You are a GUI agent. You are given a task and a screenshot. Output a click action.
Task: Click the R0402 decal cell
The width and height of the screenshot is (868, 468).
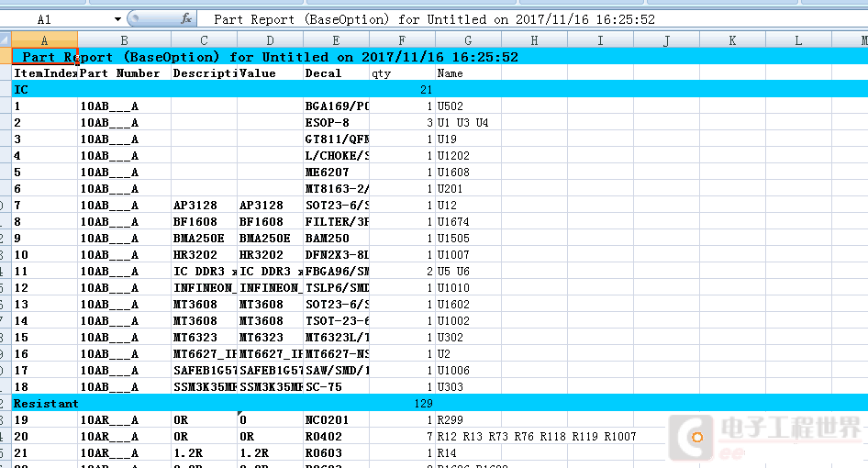click(x=336, y=437)
